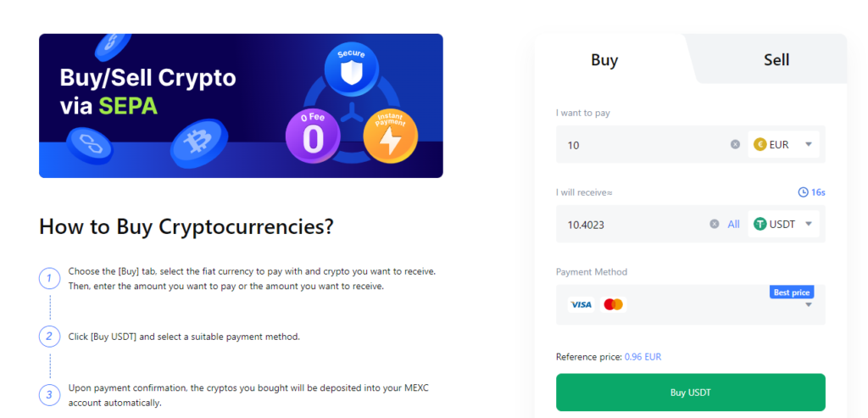Switch to the Sell tab
The width and height of the screenshot is (868, 418).
pos(776,59)
